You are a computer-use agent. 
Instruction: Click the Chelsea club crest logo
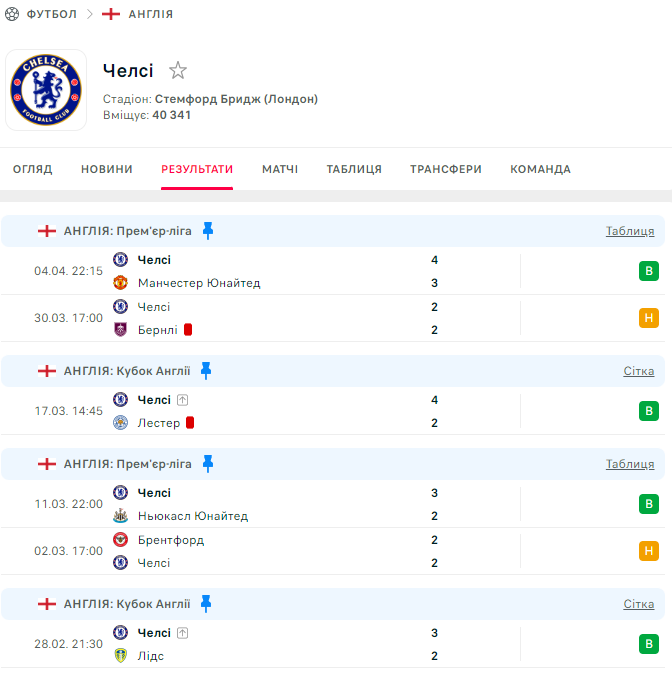pyautogui.click(x=45, y=90)
